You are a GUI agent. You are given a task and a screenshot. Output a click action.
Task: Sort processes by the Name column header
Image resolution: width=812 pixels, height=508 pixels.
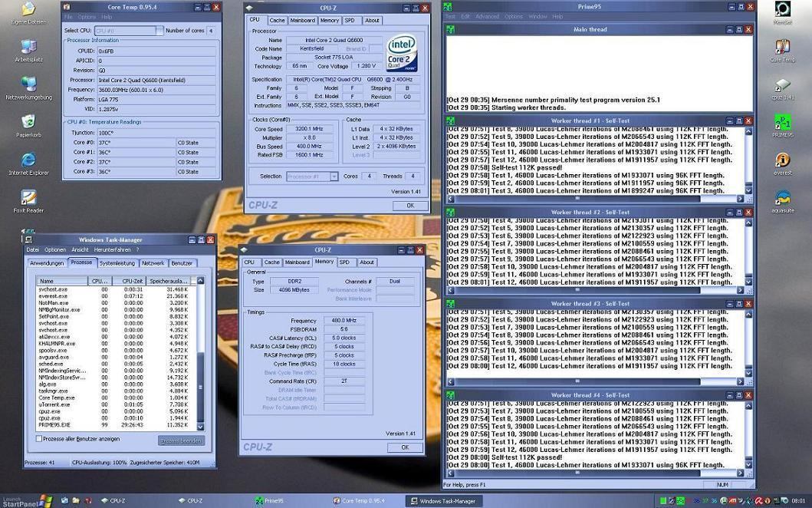(61, 281)
